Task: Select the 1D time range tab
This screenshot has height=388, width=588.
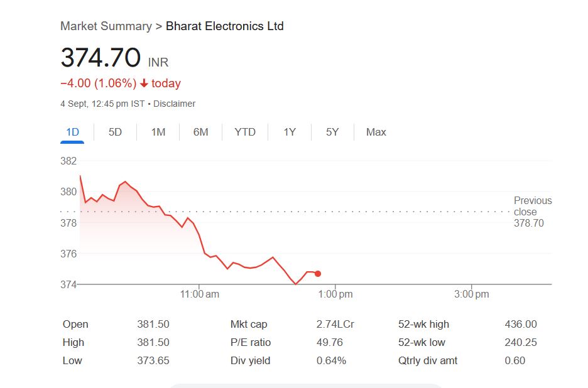Action: click(72, 132)
